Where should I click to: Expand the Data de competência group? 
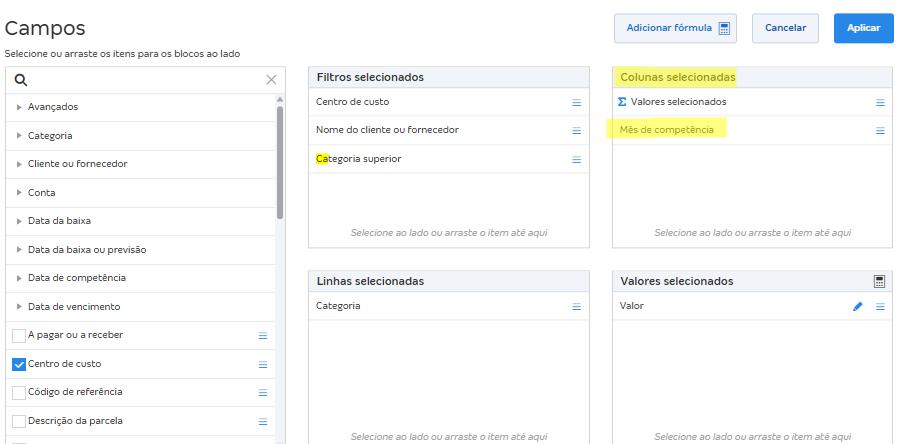coord(19,278)
